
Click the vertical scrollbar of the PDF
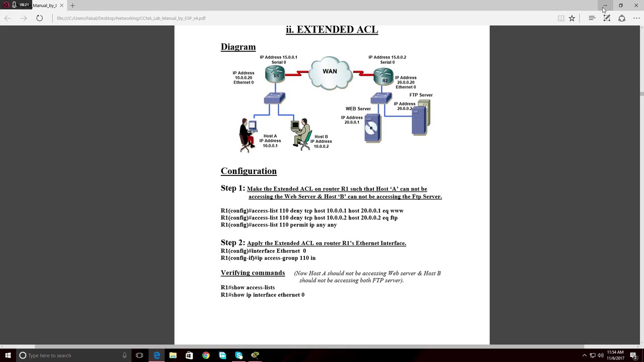641,185
